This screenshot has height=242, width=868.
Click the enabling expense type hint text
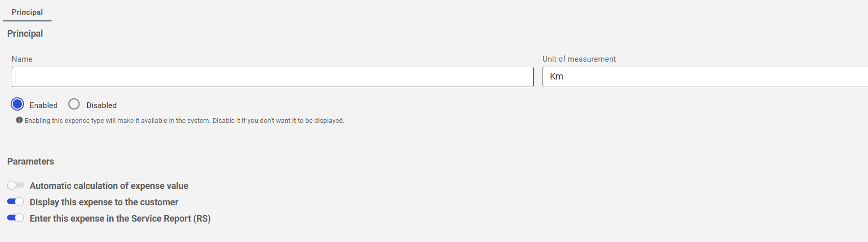coord(184,121)
